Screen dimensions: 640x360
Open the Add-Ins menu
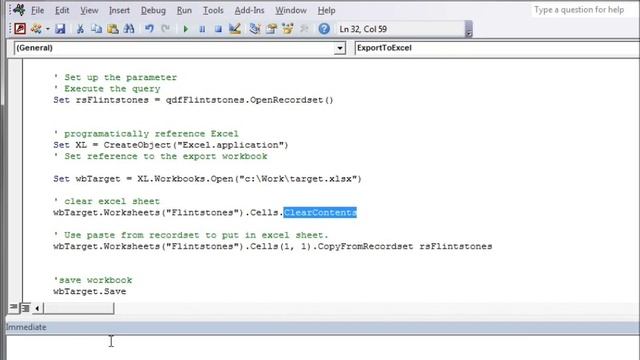click(x=249, y=10)
